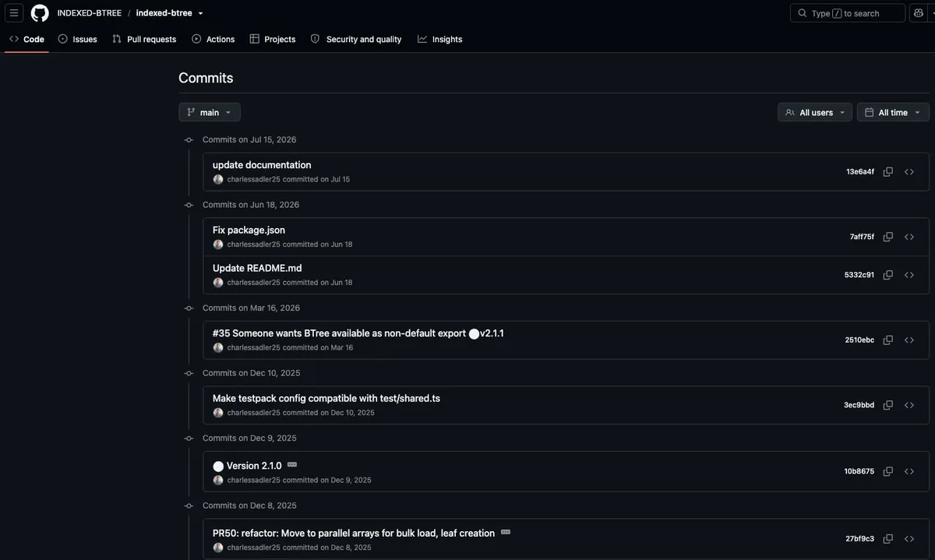Go to GitHub home via logo

40,13
